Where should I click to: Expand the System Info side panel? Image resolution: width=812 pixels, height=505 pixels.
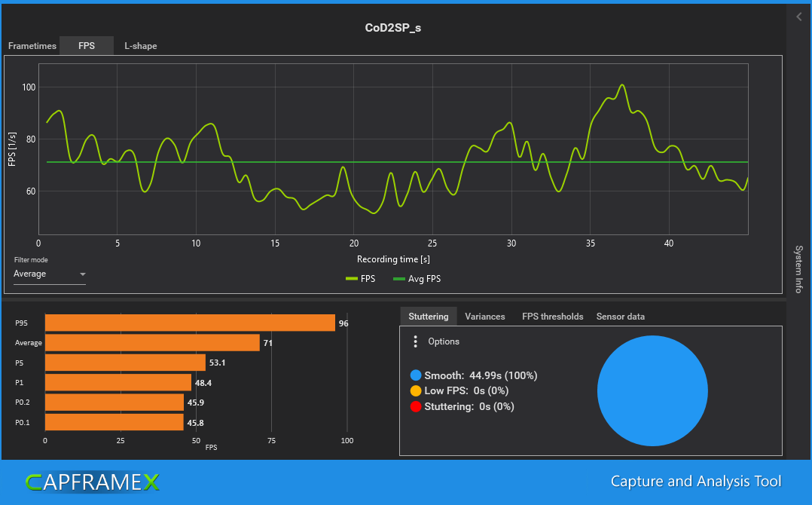[x=799, y=269]
